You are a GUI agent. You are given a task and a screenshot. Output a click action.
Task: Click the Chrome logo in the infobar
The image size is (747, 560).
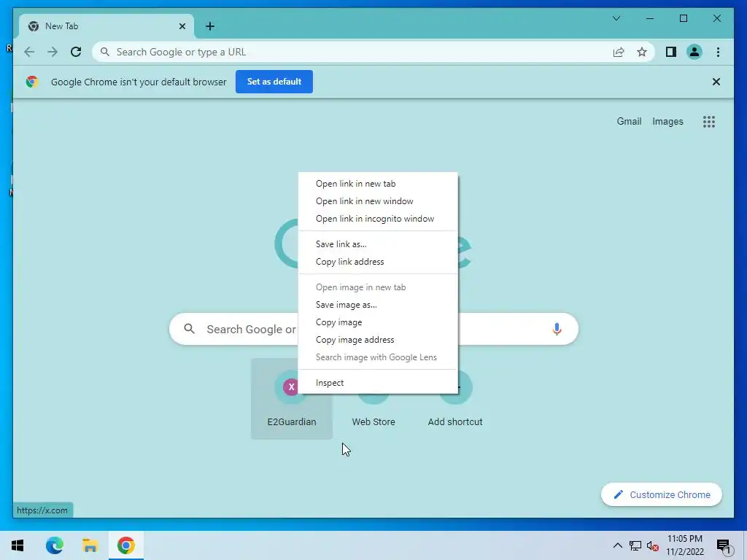pyautogui.click(x=32, y=82)
